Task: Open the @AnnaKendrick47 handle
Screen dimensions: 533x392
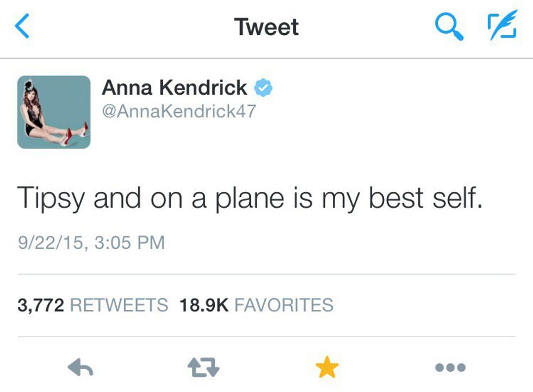Action: 179,111
